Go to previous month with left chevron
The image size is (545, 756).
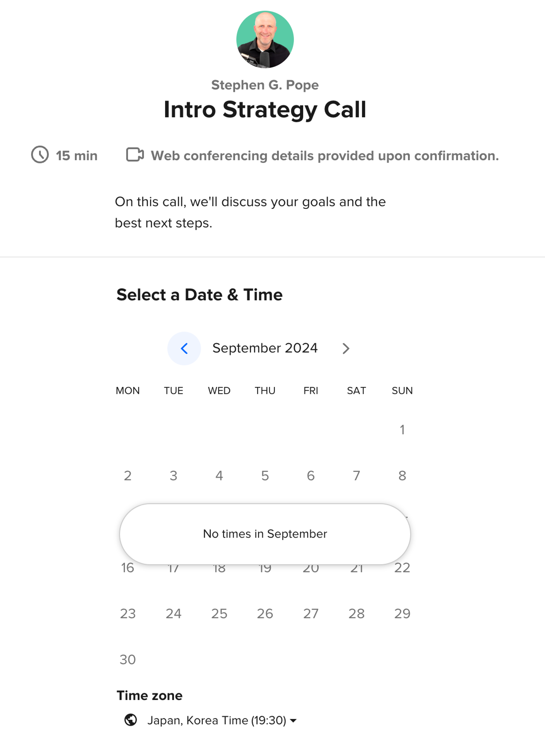click(x=184, y=348)
